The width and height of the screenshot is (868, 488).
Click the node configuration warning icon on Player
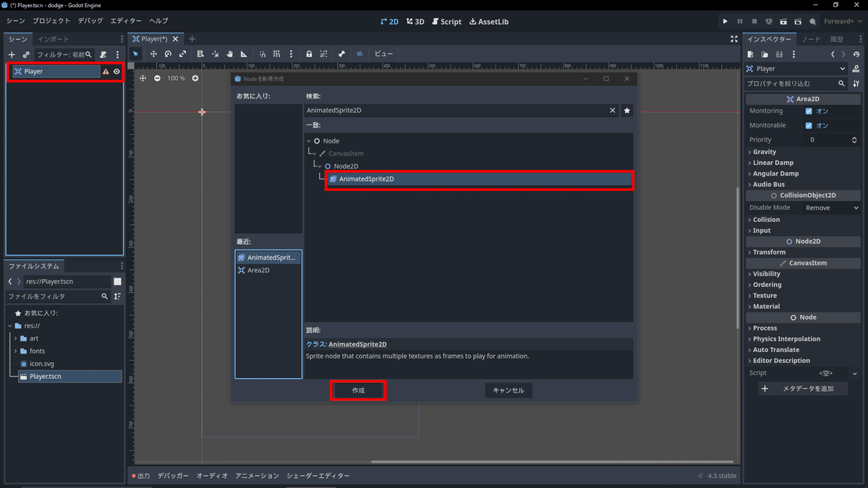coord(106,72)
